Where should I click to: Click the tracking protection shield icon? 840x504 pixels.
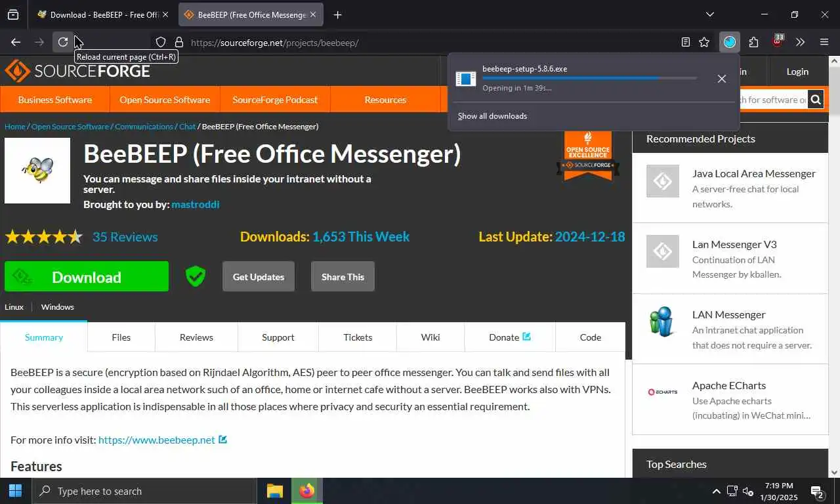(161, 42)
